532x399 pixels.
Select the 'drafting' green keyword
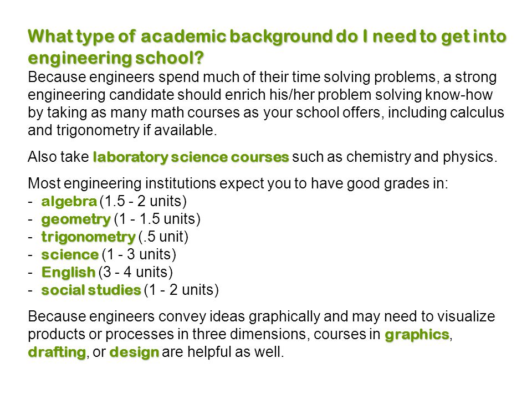tap(57, 352)
